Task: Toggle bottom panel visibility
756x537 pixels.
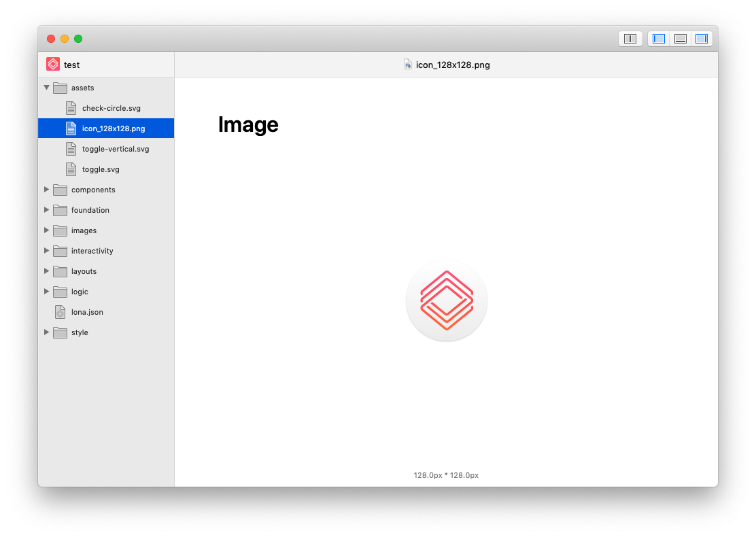Action: click(681, 39)
